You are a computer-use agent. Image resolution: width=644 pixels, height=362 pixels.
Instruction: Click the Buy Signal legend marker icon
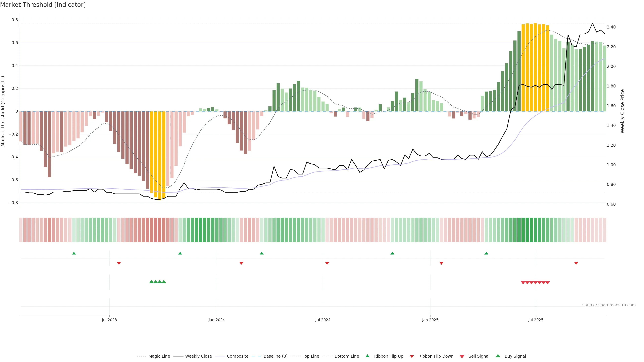[x=498, y=356]
